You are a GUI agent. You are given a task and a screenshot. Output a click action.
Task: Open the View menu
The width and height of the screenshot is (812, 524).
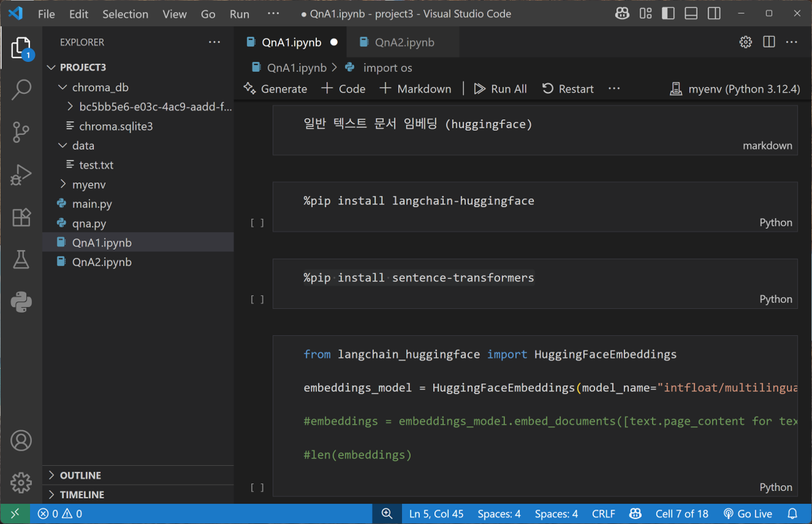click(174, 14)
